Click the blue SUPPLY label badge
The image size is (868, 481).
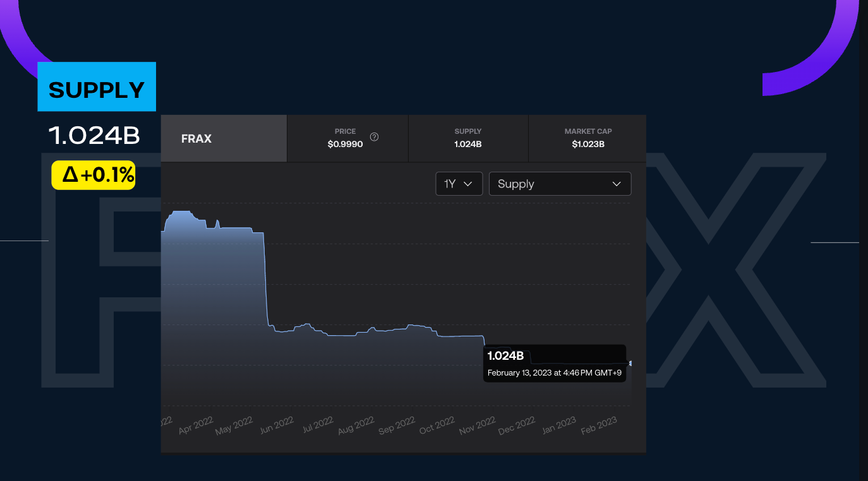point(97,87)
